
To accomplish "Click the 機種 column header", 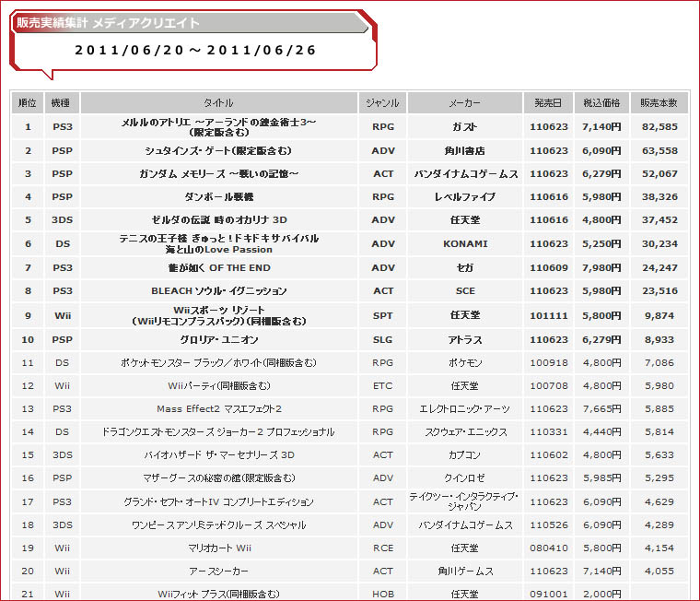I will tap(62, 102).
